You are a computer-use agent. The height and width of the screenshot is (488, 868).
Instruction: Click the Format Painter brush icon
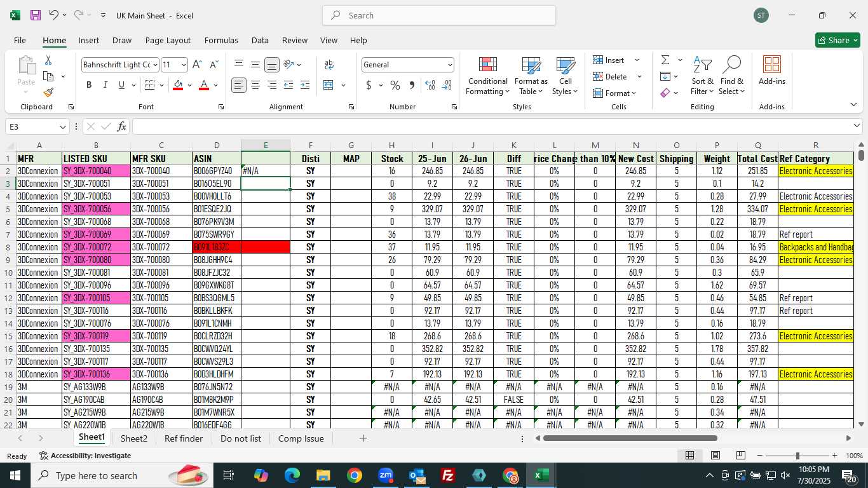pos(48,92)
